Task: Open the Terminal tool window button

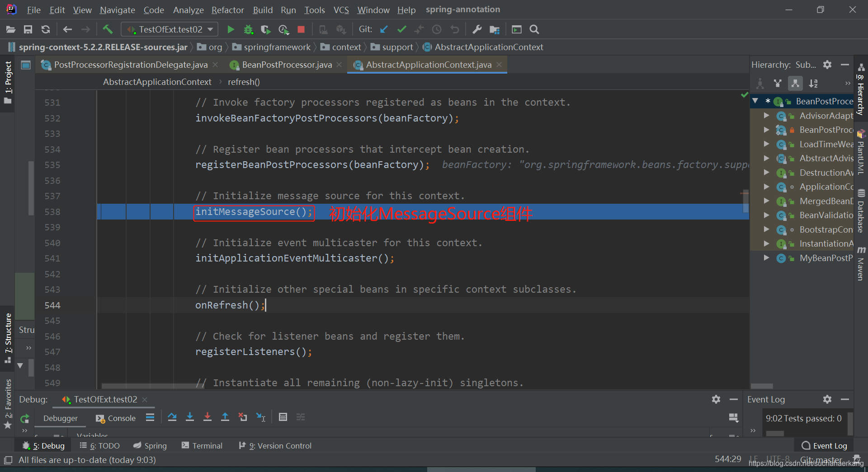Action: 202,446
